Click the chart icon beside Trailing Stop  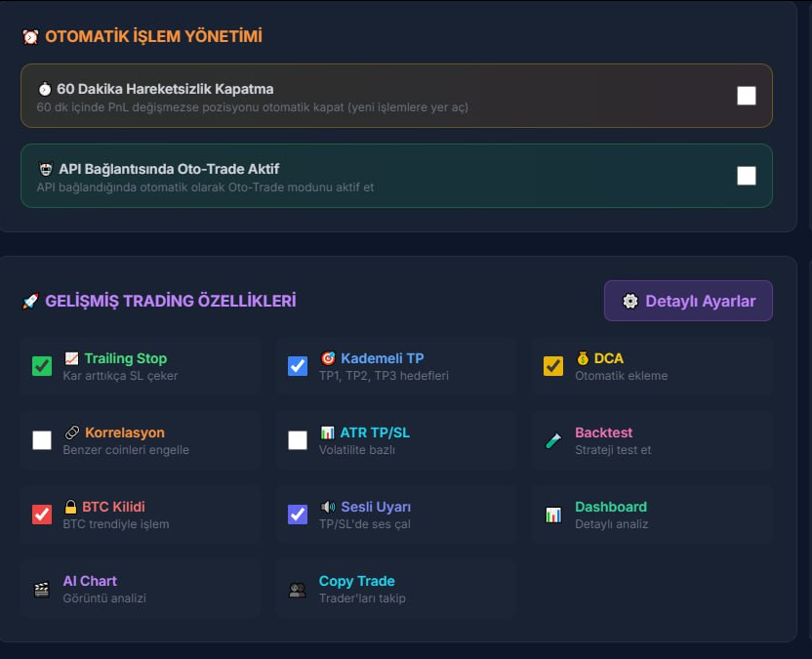(x=71, y=358)
